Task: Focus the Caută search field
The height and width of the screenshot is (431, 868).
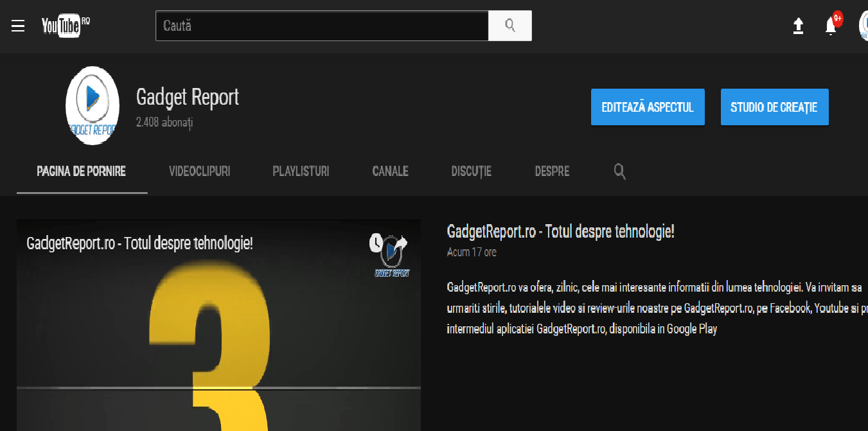Action: [x=322, y=26]
